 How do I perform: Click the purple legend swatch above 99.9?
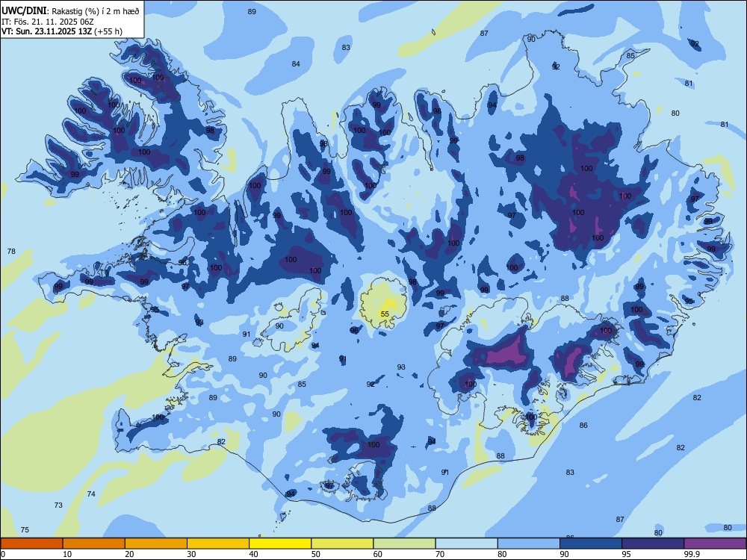(x=715, y=544)
